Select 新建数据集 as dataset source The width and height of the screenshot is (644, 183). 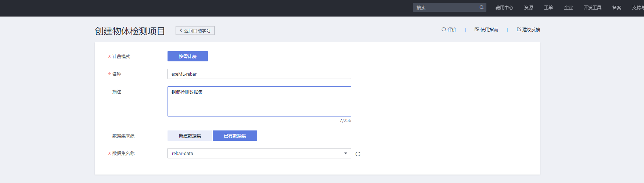(x=190, y=136)
